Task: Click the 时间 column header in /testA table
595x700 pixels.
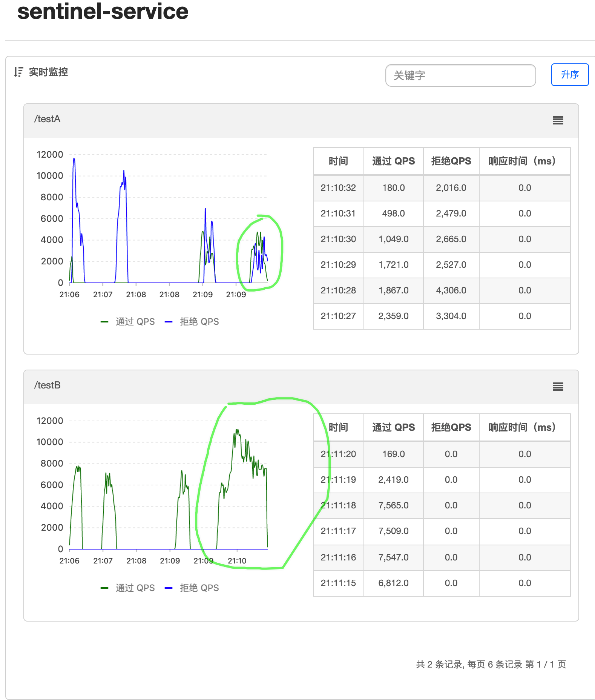Action: [x=338, y=161]
